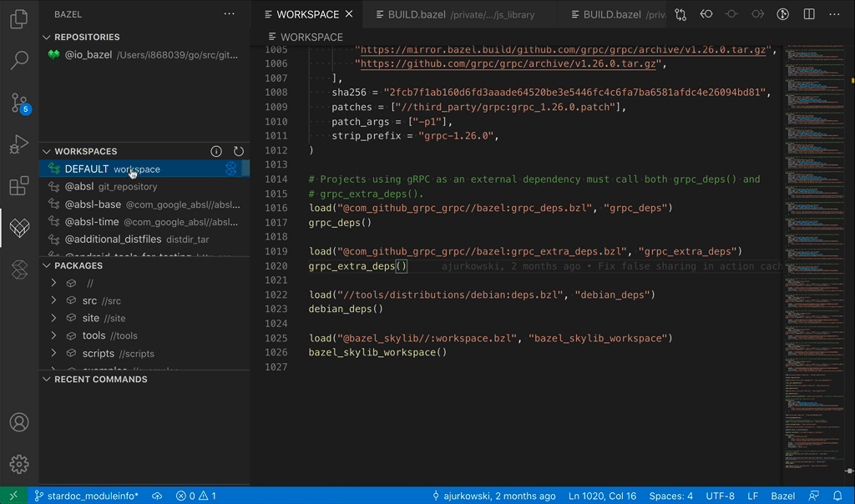
Task: Open the Bazel panel more actions menu
Action: (229, 14)
